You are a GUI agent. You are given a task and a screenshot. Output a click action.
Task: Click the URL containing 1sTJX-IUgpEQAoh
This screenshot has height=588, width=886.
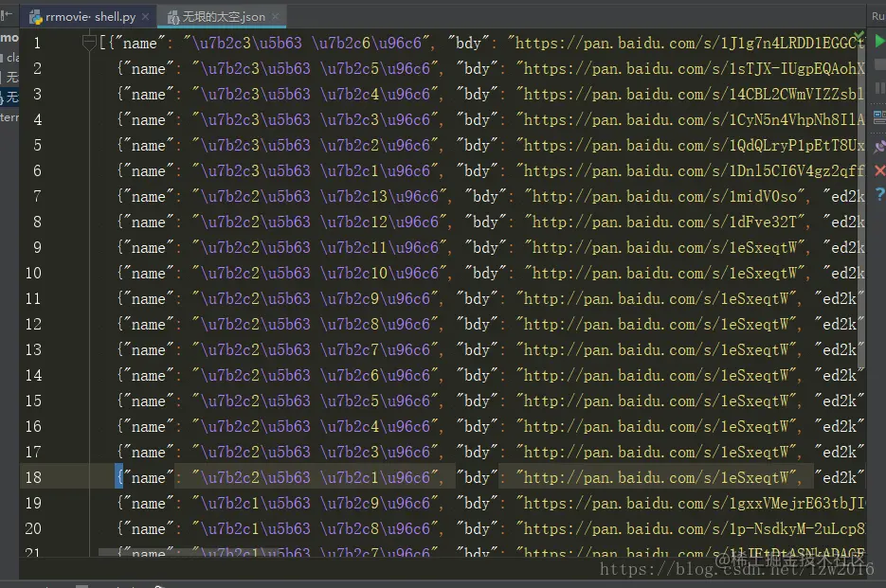pyautogui.click(x=690, y=69)
